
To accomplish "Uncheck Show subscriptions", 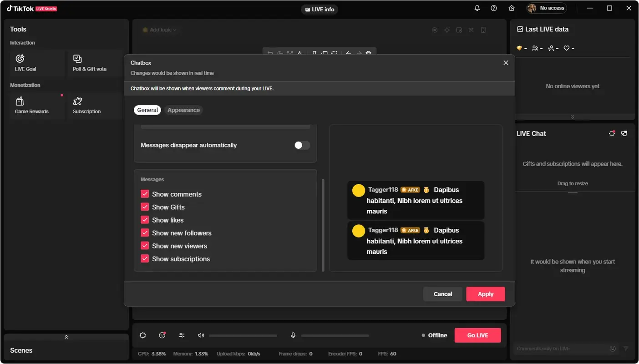I will click(x=145, y=258).
